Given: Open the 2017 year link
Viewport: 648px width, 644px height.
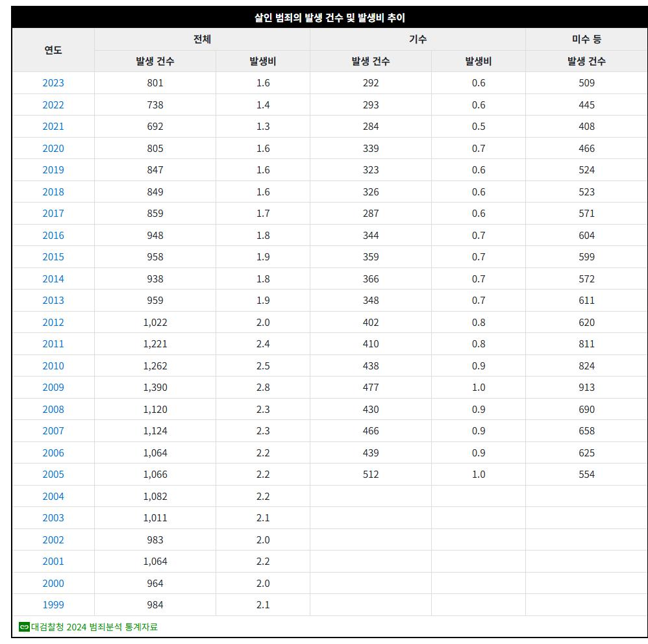Looking at the screenshot, I should [x=53, y=214].
